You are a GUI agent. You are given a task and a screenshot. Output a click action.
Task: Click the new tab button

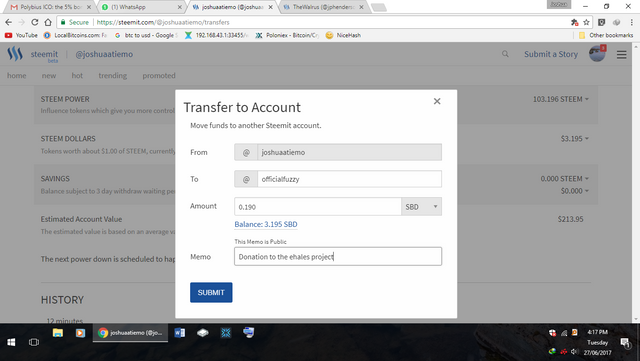click(379, 7)
